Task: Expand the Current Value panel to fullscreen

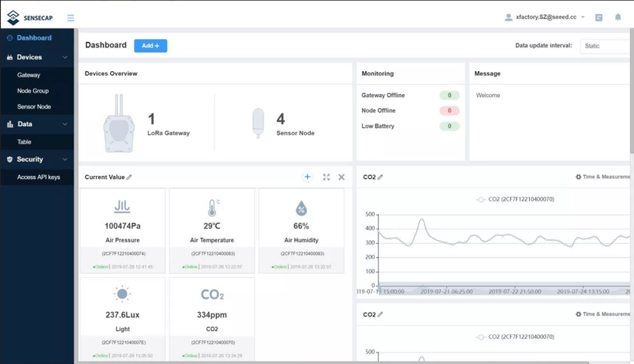Action: (x=326, y=177)
